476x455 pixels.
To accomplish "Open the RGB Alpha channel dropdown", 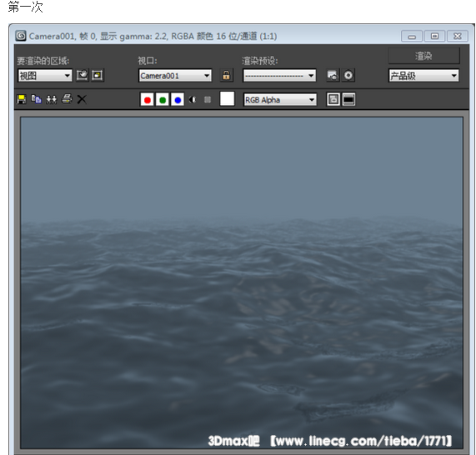I will pyautogui.click(x=280, y=100).
